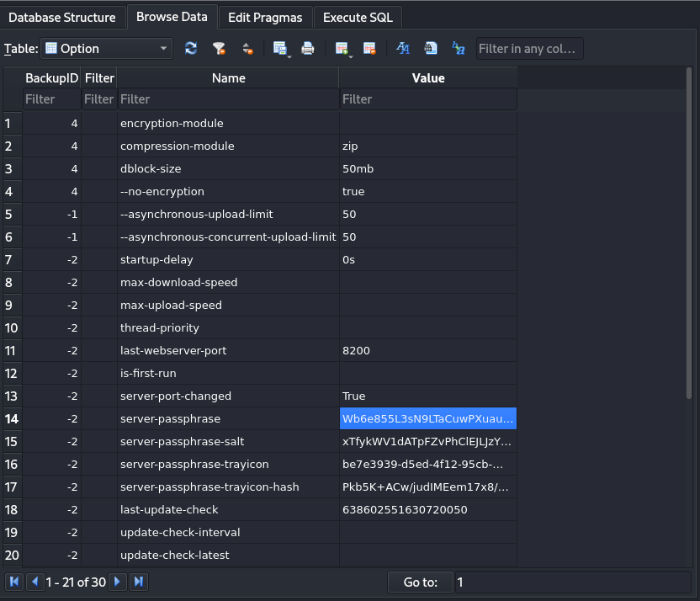700x601 pixels.
Task: Sort by the Value column header
Action: (x=427, y=77)
